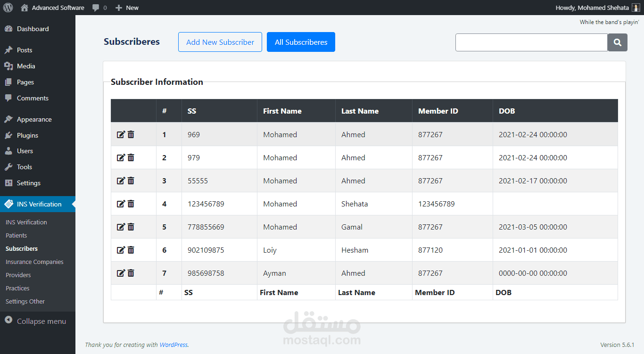Open Plugins menu item
Image resolution: width=644 pixels, height=354 pixels.
click(x=38, y=135)
